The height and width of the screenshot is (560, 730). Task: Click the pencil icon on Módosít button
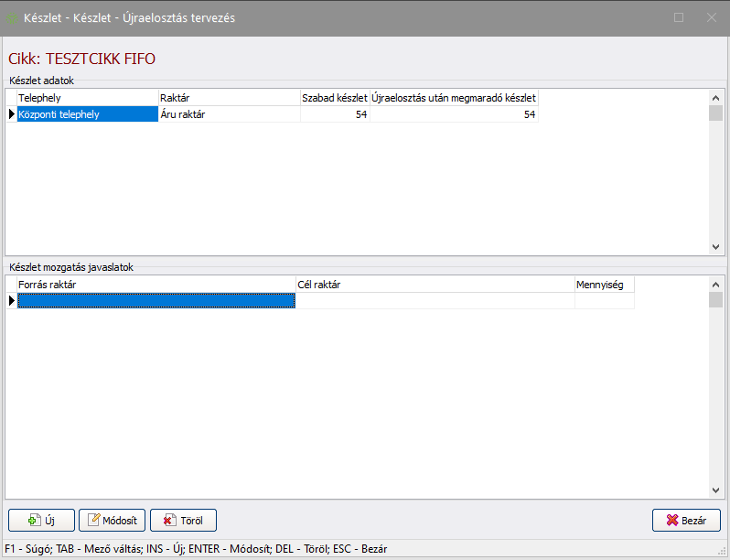coord(93,521)
